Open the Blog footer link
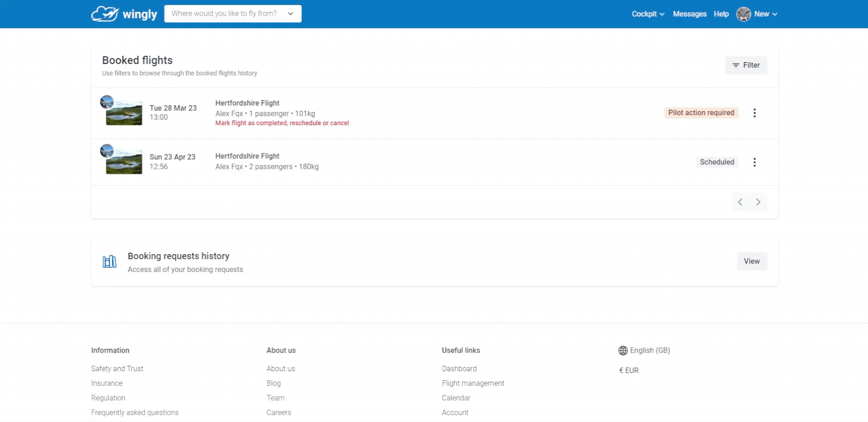This screenshot has height=422, width=868. click(274, 383)
